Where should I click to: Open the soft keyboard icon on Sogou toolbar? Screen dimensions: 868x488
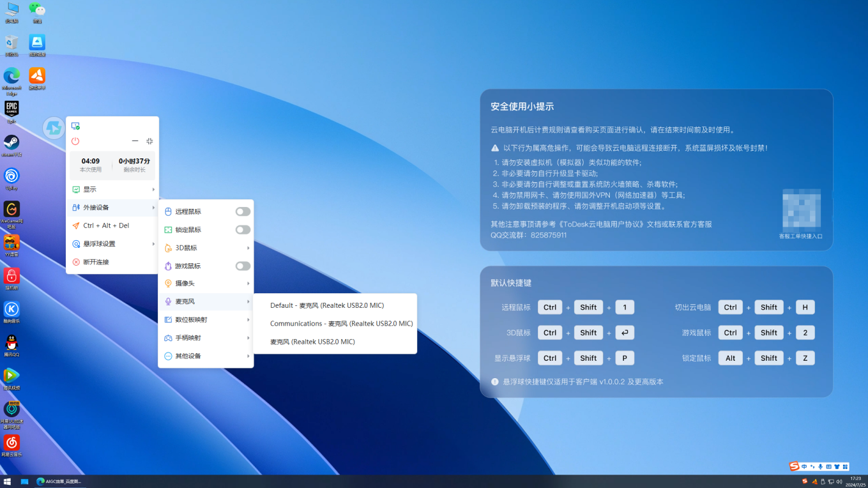[x=828, y=467]
